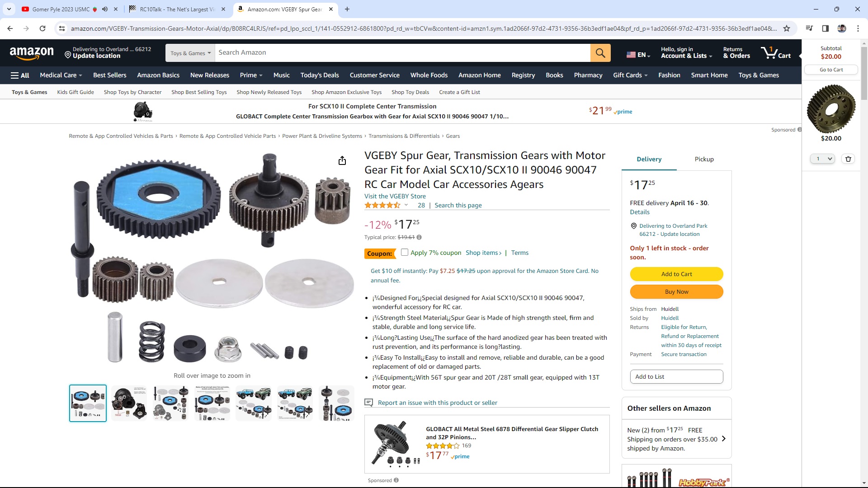Visit the VGEBY Store link
This screenshot has width=868, height=488.
click(x=395, y=196)
